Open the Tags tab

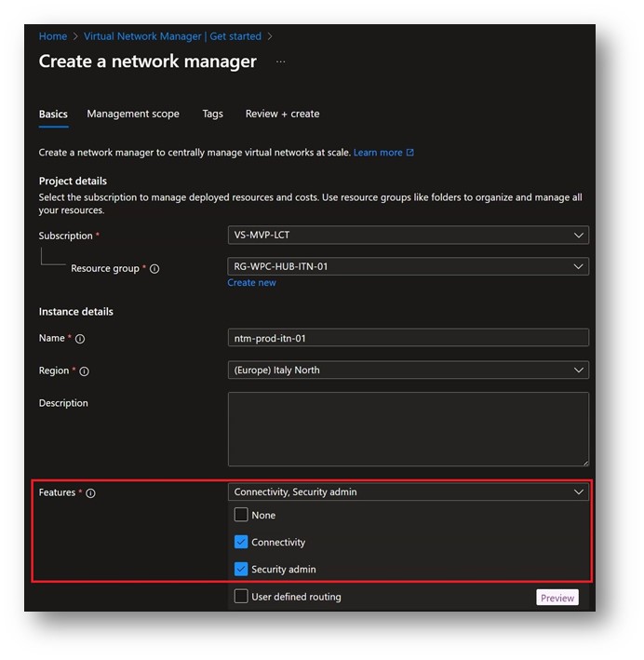tap(212, 114)
